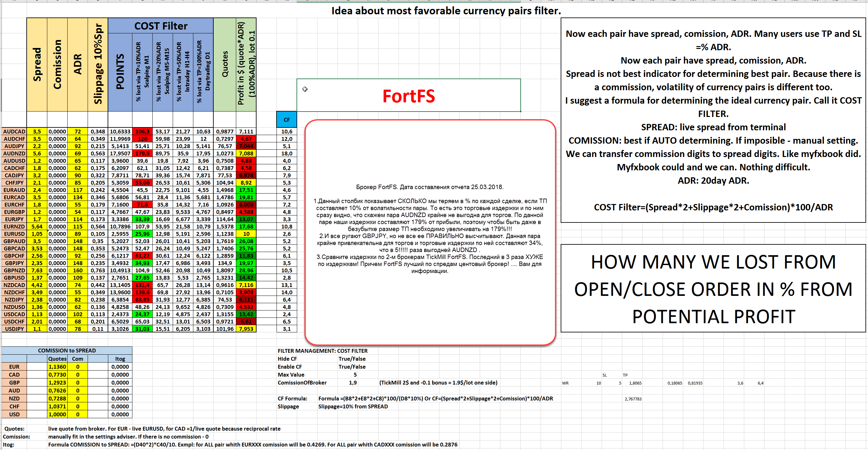Image resolution: width=868 pixels, height=450 pixels.
Task: Click the Slippage=10% from SPREAD cell
Action: [353, 406]
